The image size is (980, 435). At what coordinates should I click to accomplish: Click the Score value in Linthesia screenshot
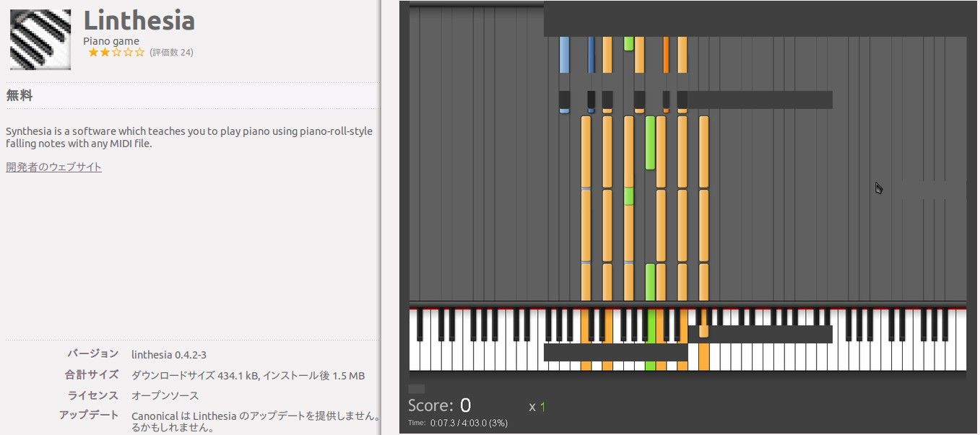click(x=465, y=405)
